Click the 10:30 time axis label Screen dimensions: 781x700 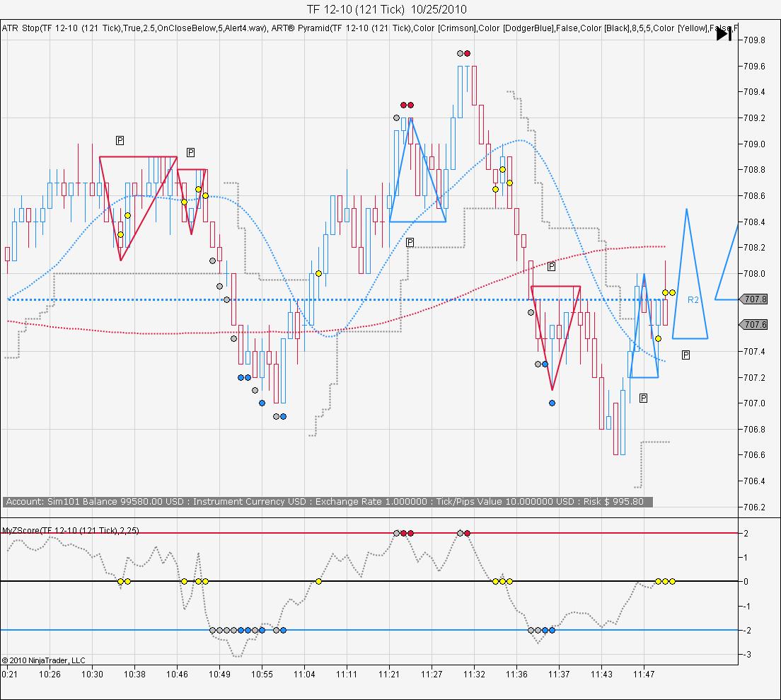(92, 674)
